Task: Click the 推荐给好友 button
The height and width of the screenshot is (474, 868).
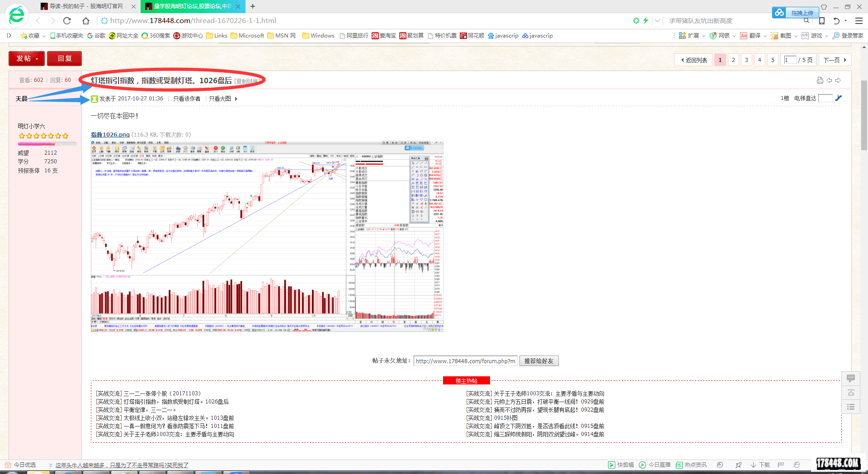Action: coord(539,361)
